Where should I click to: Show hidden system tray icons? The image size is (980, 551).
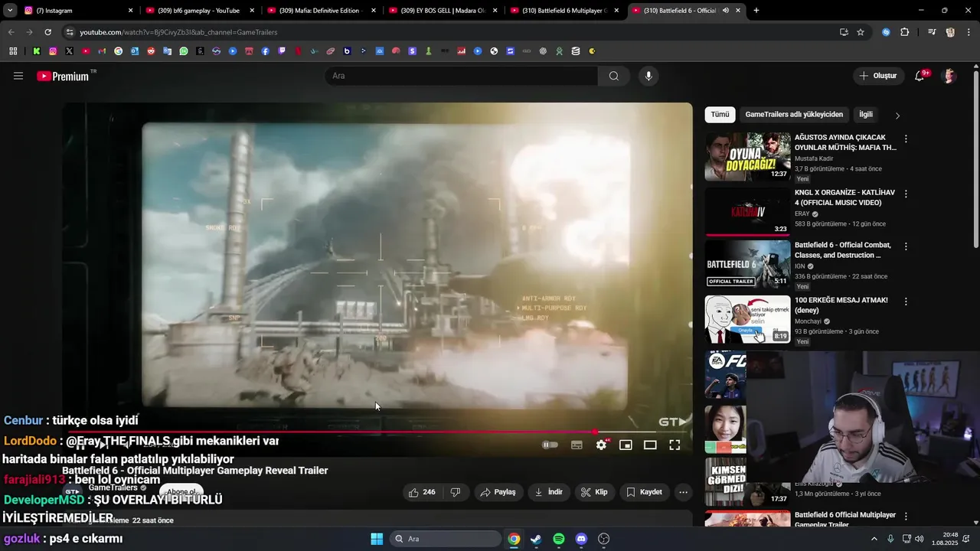(x=874, y=539)
